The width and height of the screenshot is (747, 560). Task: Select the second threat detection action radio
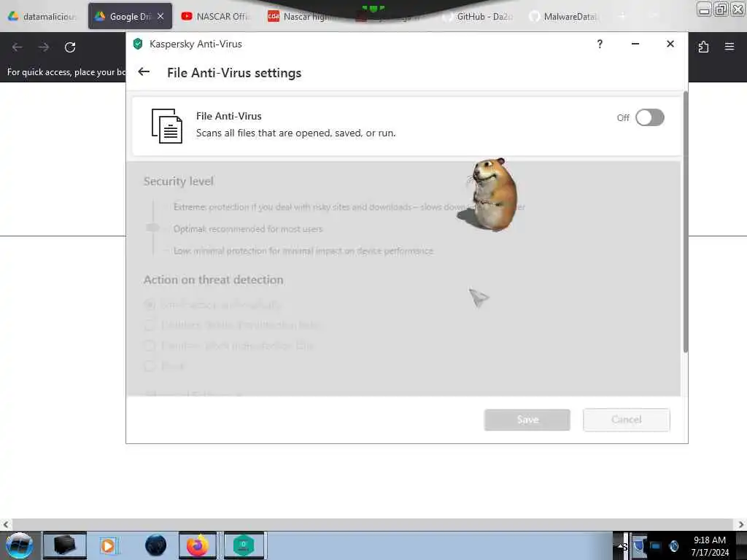(x=150, y=325)
